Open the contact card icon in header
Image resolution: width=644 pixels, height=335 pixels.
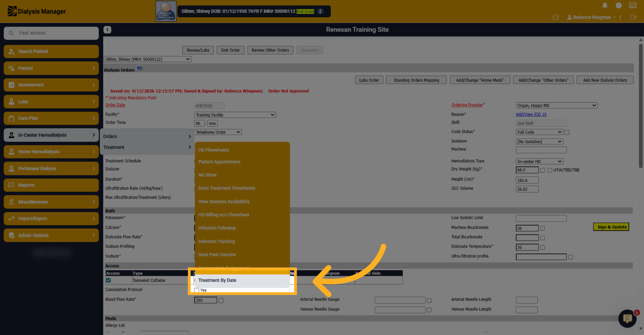point(633,5)
